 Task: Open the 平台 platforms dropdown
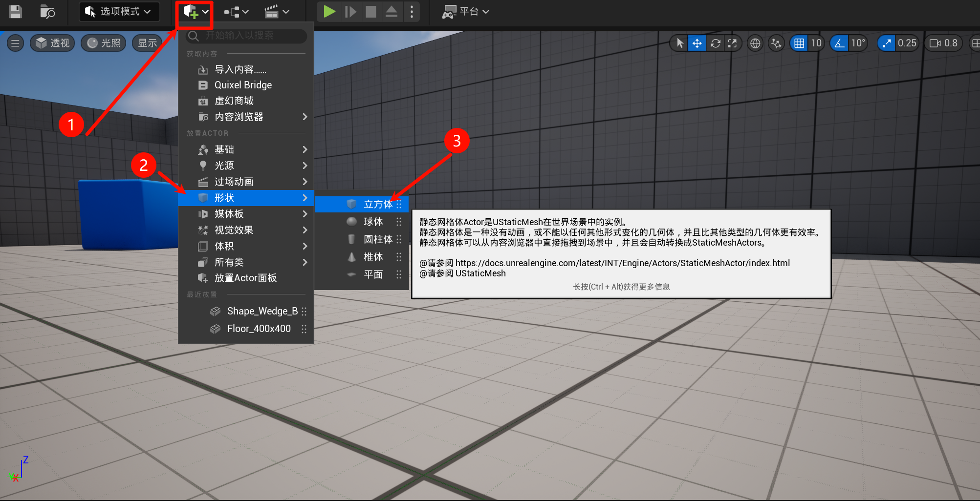466,12
